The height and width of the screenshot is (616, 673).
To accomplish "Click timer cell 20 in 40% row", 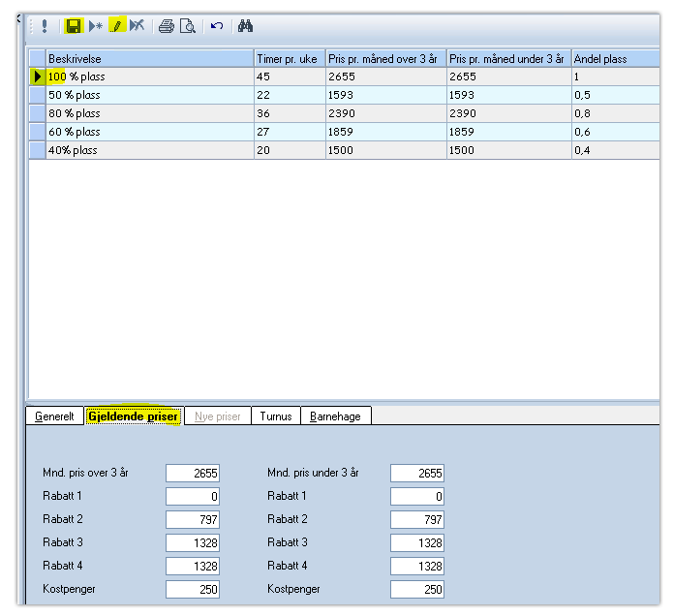I will click(x=290, y=150).
